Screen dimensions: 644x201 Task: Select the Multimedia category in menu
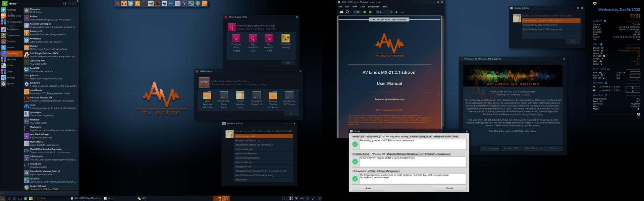tap(12, 54)
